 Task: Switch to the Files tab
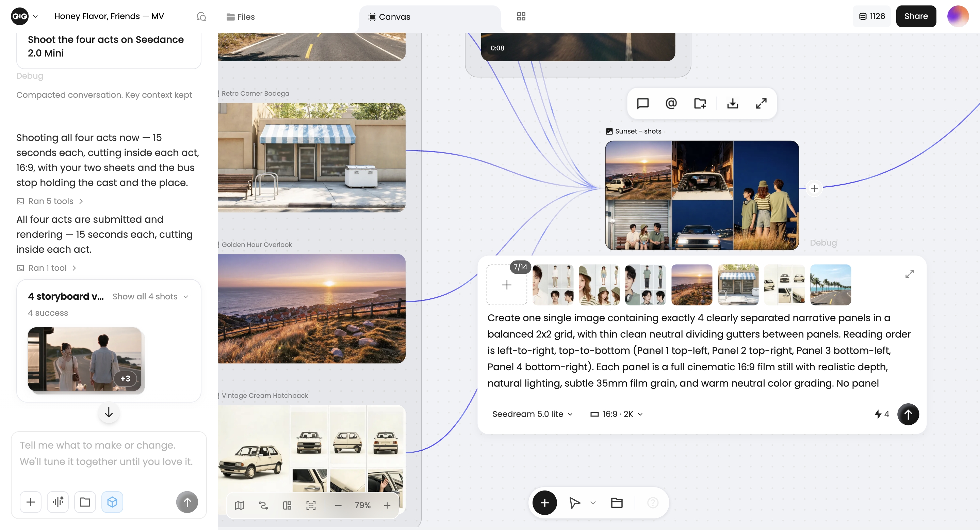(x=241, y=17)
